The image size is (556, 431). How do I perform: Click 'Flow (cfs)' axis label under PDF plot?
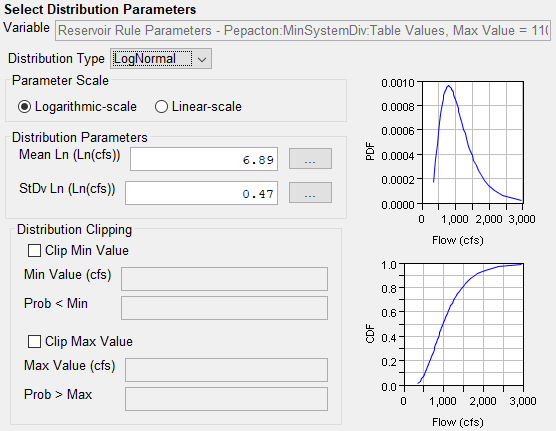pyautogui.click(x=458, y=240)
